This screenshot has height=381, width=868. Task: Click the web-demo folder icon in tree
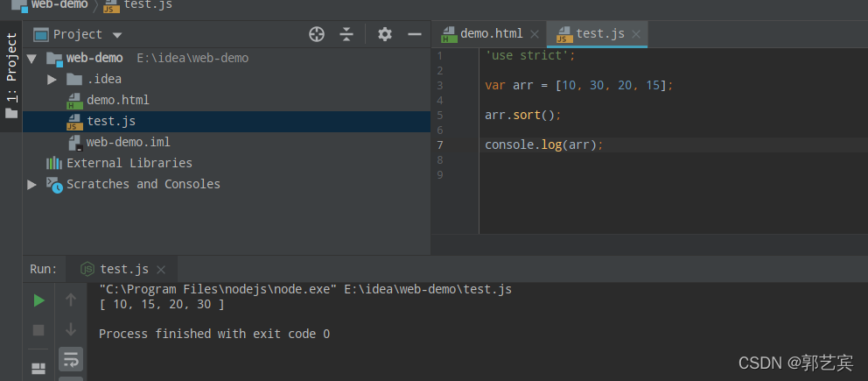(x=54, y=58)
